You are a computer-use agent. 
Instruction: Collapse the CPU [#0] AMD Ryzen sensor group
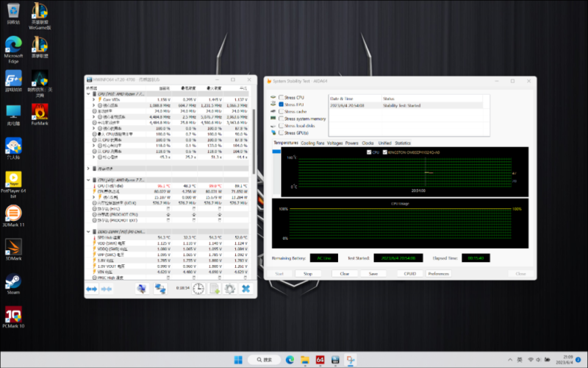(x=89, y=94)
